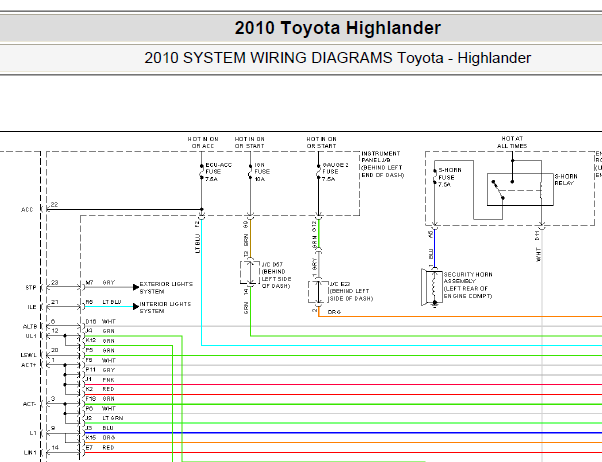Image resolution: width=602 pixels, height=462 pixels.
Task: Select the K15 ORG wire label
Action: point(100,437)
